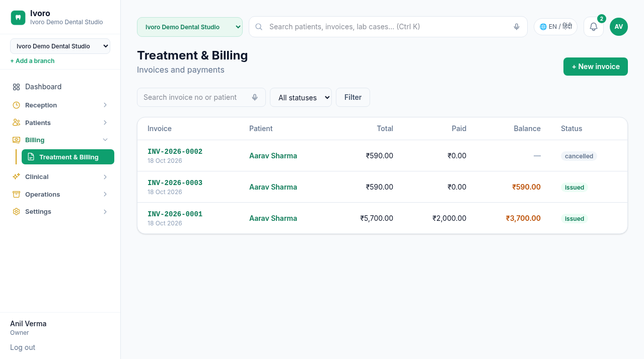The image size is (644, 359).
Task: Switch language with EN / हिंदी button
Action: [x=556, y=27]
